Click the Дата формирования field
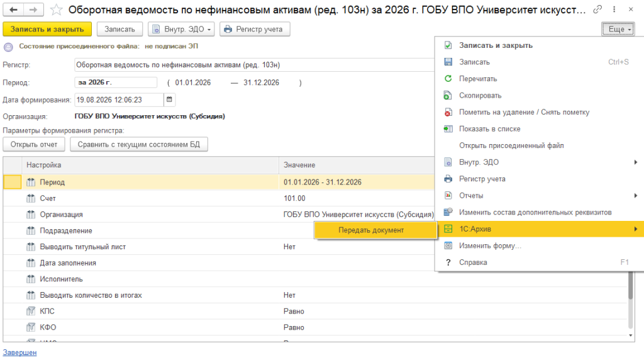644x360 pixels. [x=119, y=100]
